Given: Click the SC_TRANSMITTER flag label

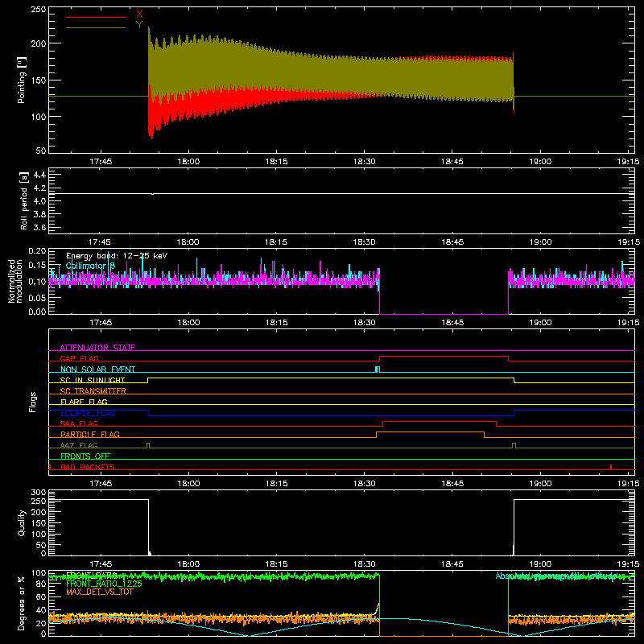Looking at the screenshot, I should [x=93, y=391].
